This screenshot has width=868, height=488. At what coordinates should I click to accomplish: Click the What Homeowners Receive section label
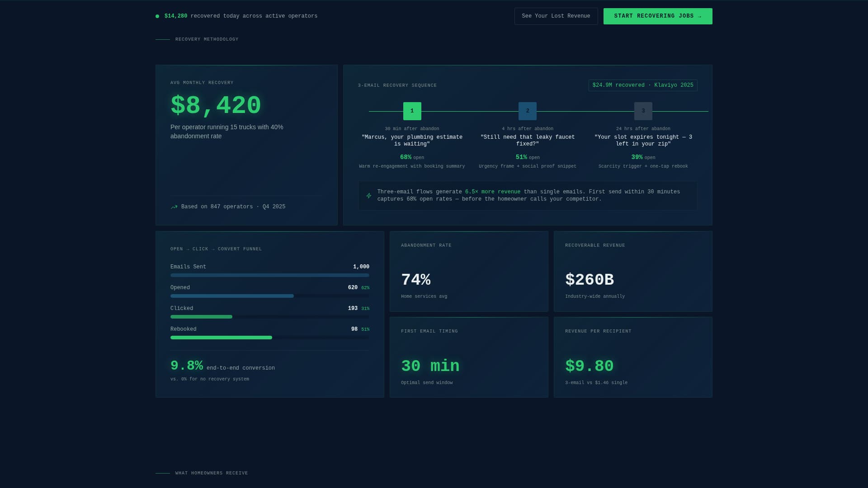tap(212, 473)
